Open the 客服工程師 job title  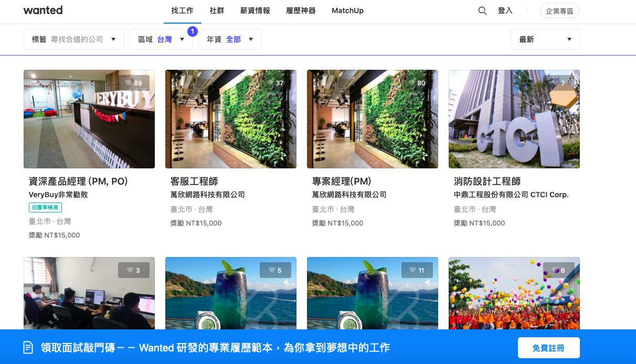pyautogui.click(x=194, y=181)
